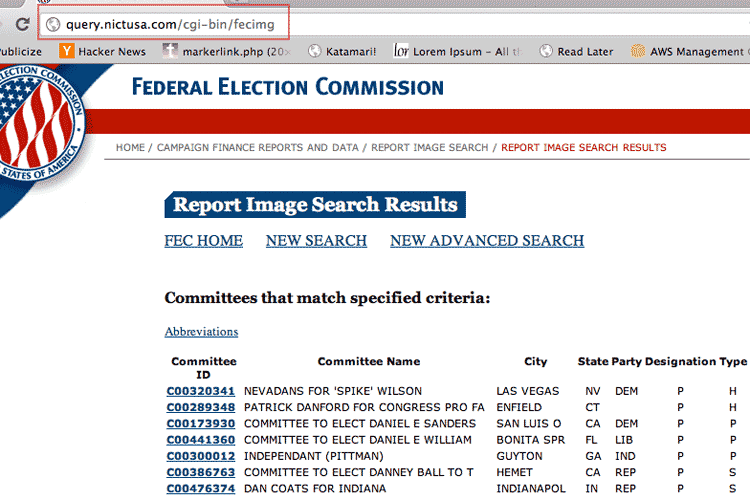Open the Hacker News bookmark icon
This screenshot has height=500, width=750.
click(66, 51)
